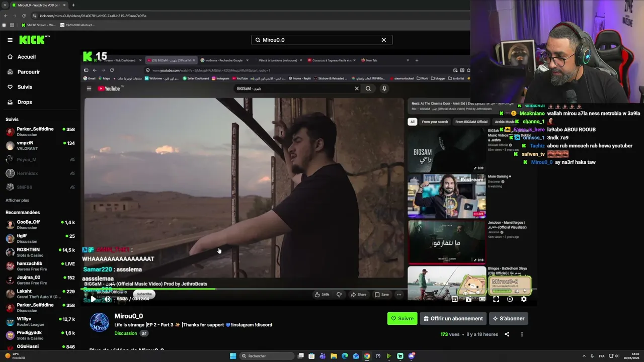Open the Kick hamburger sidebar menu
This screenshot has height=362, width=644.
click(x=10, y=40)
